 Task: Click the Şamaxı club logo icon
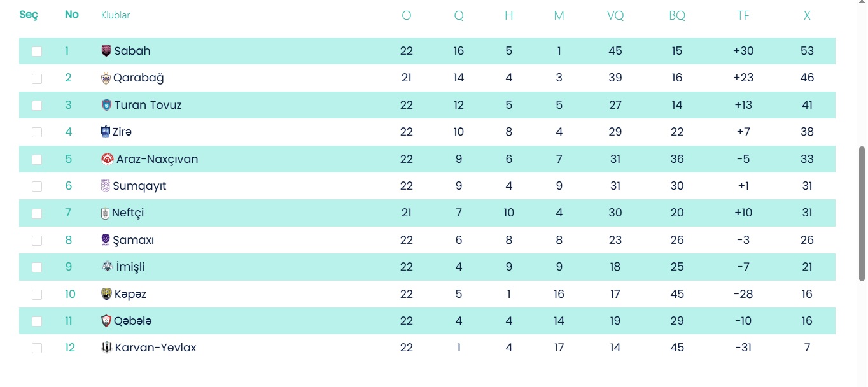click(x=106, y=240)
